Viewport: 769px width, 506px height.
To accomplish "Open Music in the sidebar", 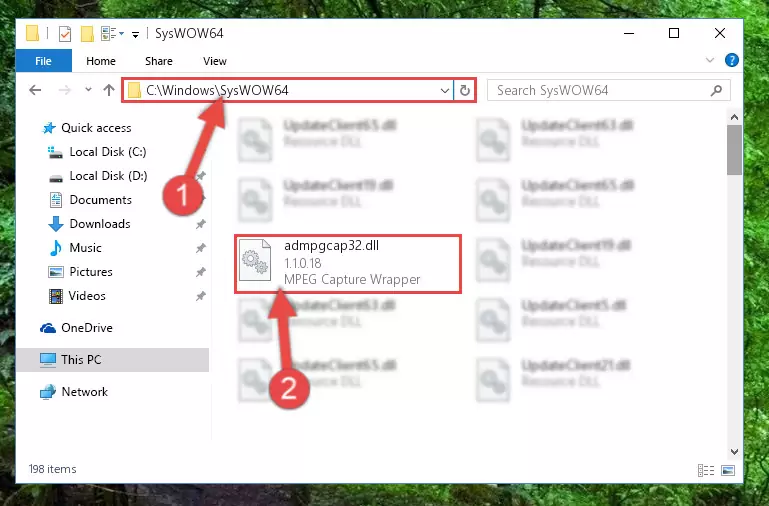I will point(85,248).
